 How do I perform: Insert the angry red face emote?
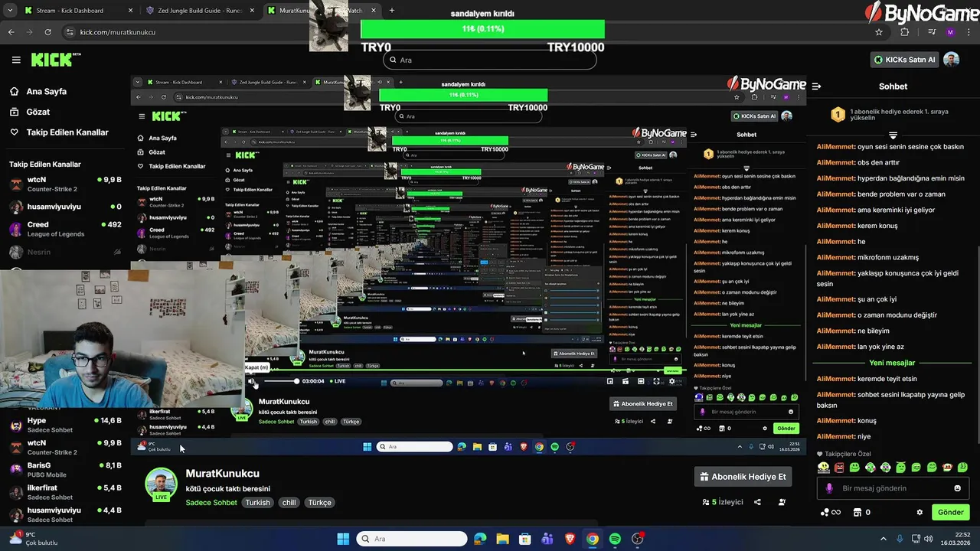pyautogui.click(x=839, y=468)
